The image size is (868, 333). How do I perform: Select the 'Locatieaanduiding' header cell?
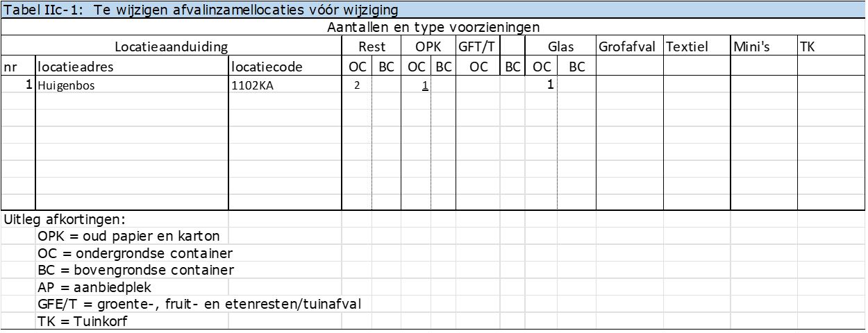click(x=171, y=47)
